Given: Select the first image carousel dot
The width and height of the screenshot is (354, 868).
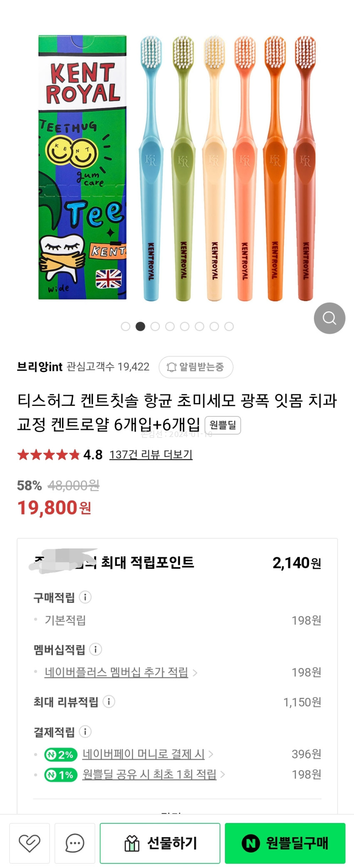Looking at the screenshot, I should (x=125, y=326).
